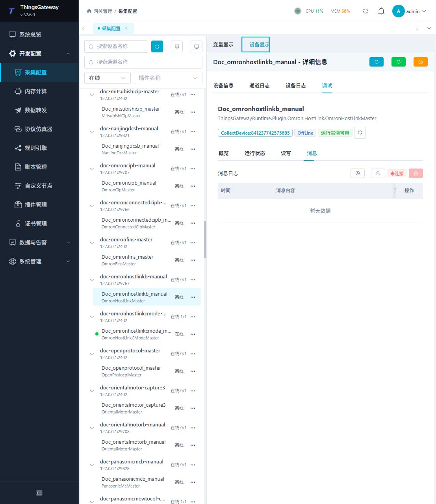This screenshot has width=436, height=504.
Task: Open 脚本管理 in sidebar
Action: [x=39, y=167]
